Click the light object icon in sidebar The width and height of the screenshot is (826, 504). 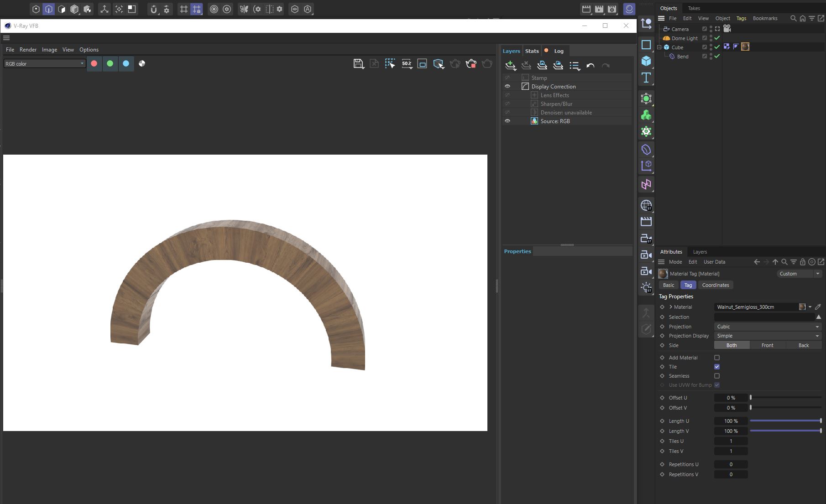646,287
